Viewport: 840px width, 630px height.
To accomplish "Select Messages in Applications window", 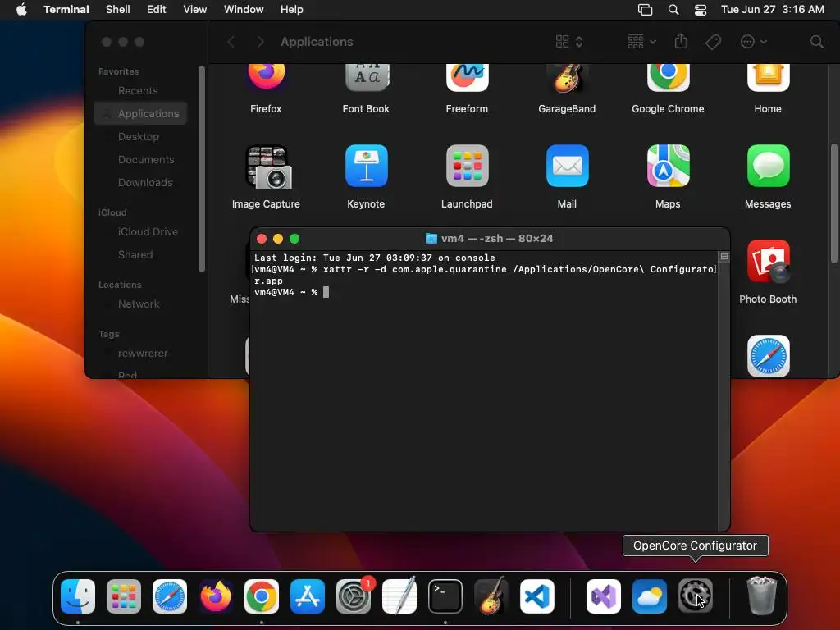I will pyautogui.click(x=768, y=166).
